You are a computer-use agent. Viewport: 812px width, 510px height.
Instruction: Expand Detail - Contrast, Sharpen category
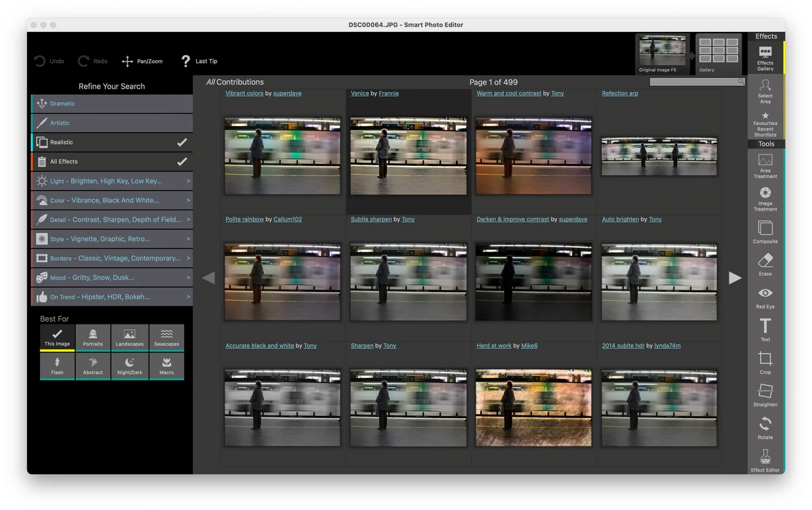point(112,219)
